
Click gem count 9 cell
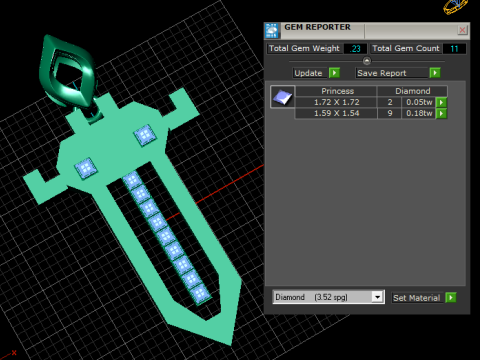(x=390, y=113)
